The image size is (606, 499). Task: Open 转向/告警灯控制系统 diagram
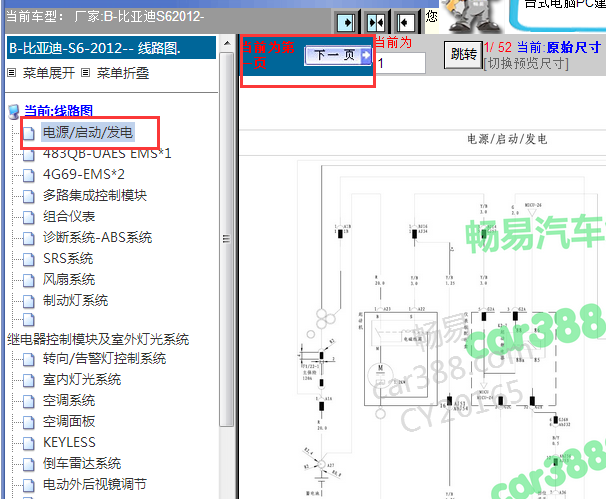pyautogui.click(x=104, y=358)
